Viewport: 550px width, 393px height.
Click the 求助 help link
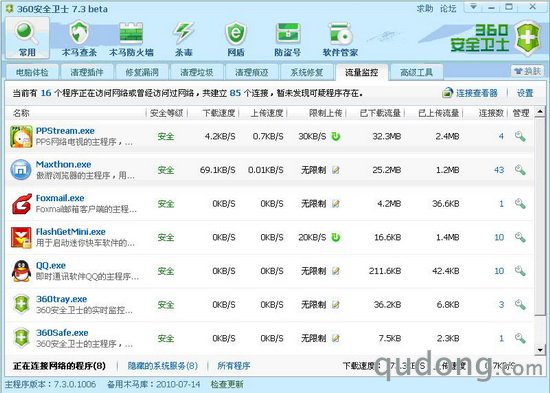tap(425, 8)
